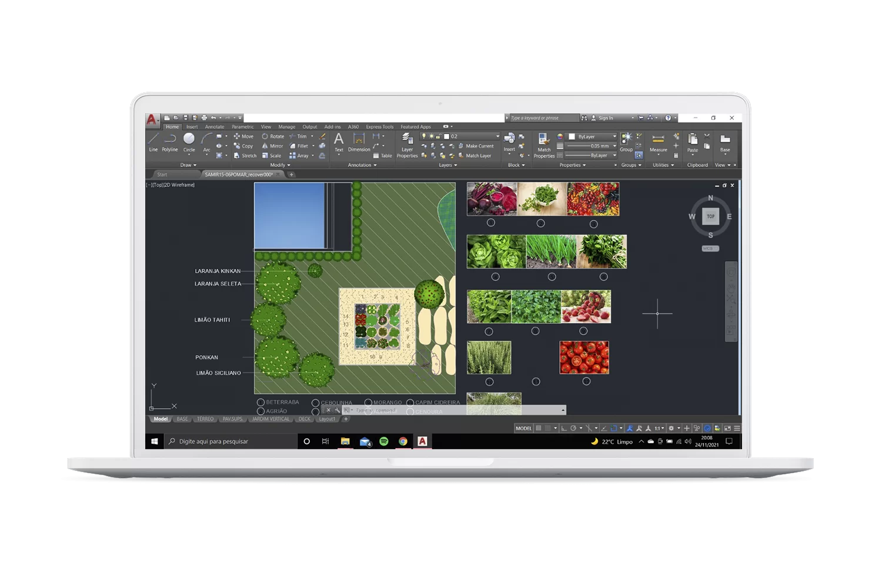Expand the Modify panel options

click(x=280, y=165)
